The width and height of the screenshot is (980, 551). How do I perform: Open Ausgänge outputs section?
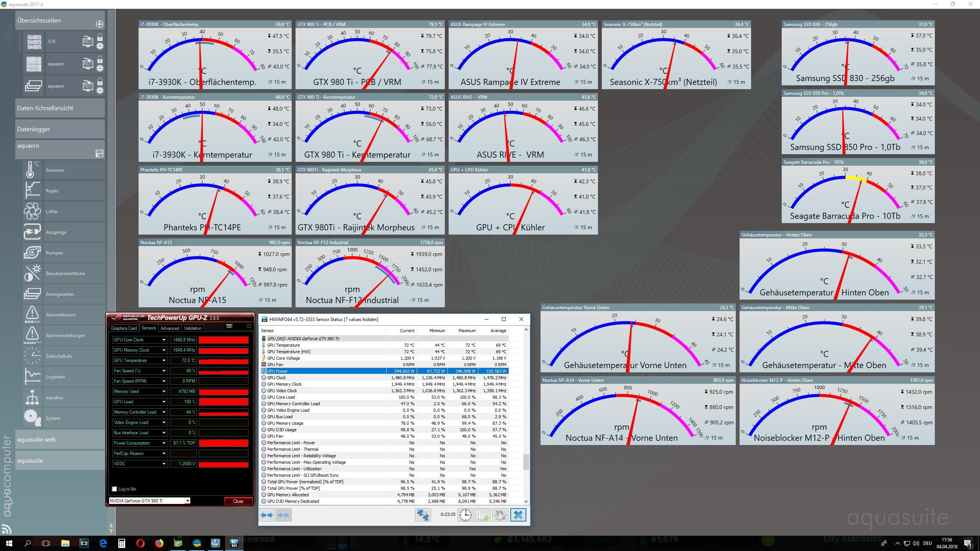64,232
